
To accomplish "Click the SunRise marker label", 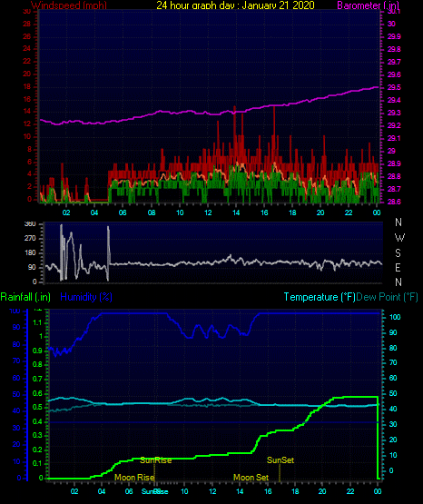I will point(156,460).
